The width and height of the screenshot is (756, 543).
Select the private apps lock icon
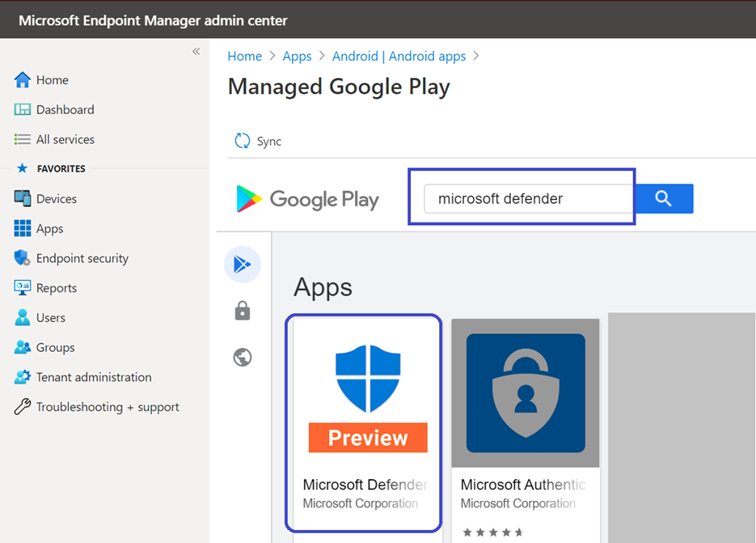click(x=242, y=312)
